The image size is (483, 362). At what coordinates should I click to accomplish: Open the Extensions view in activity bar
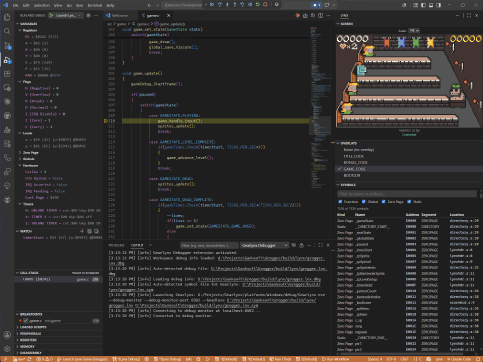tap(7, 74)
